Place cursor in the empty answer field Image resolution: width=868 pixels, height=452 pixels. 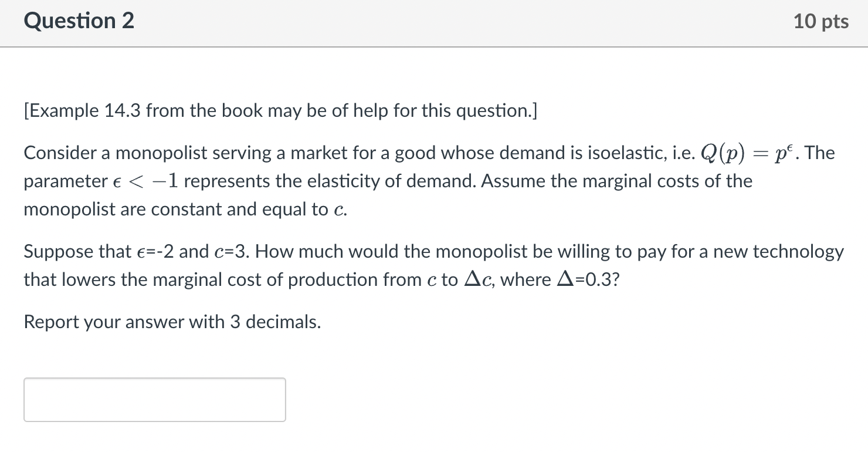(x=154, y=400)
